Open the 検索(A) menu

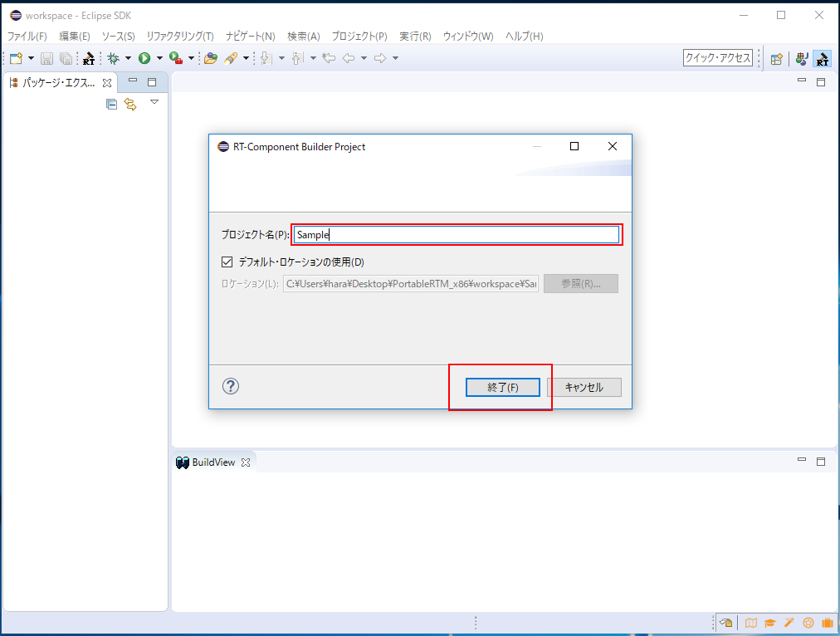point(304,36)
